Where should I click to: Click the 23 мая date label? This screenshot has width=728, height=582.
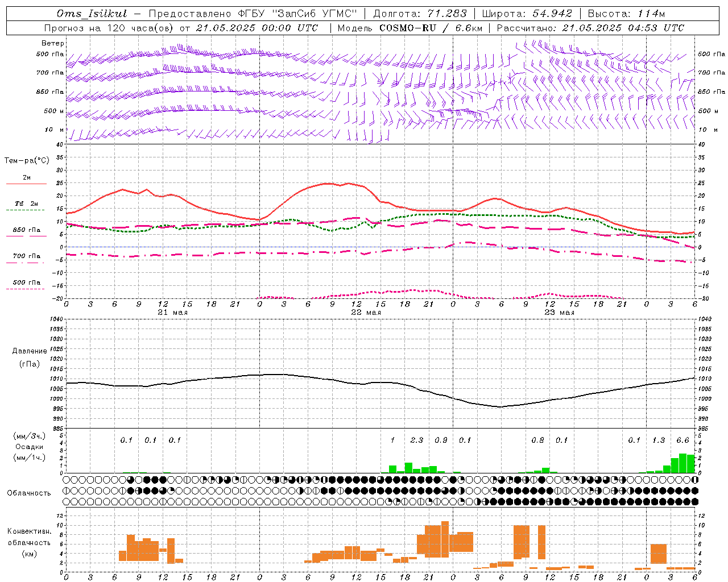[559, 313]
